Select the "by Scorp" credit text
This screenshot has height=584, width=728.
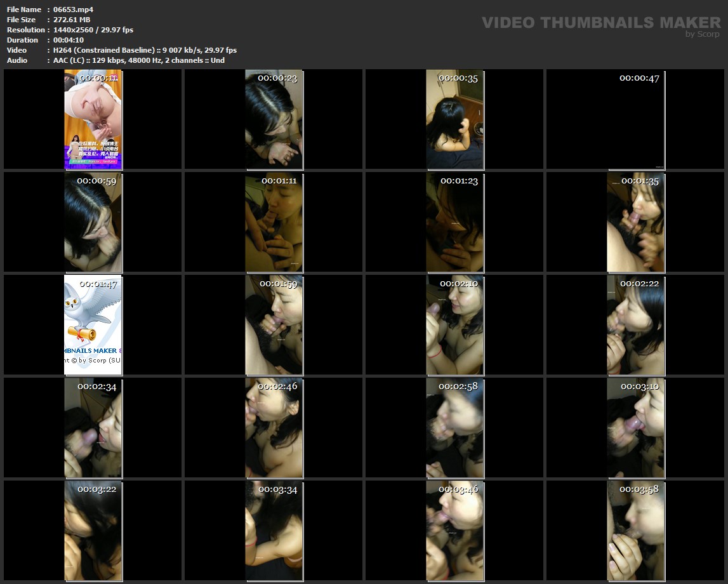pos(702,34)
